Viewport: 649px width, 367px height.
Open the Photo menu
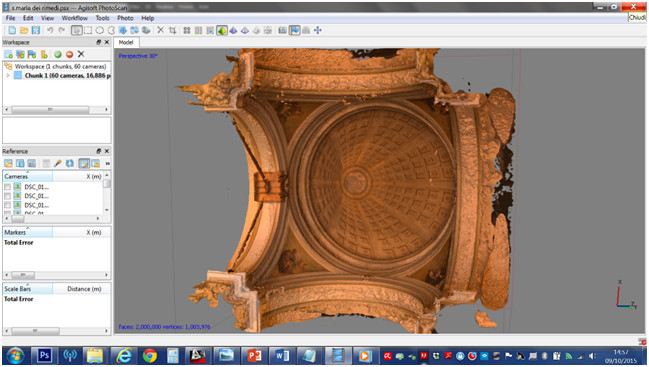[125, 18]
